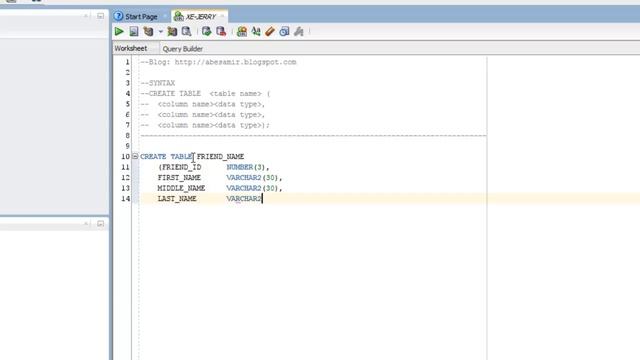This screenshot has width=640, height=360.
Task: Run the statement with the green play icon
Action: click(119, 31)
